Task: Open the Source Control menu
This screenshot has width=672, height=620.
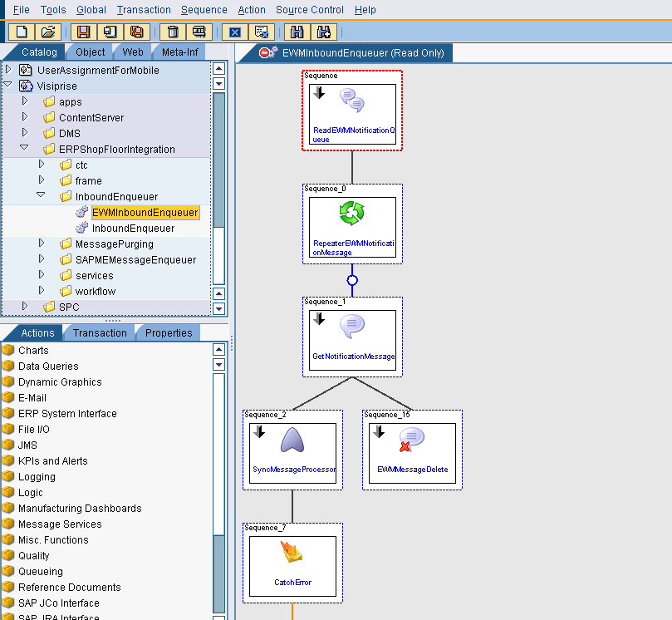Action: point(309,10)
